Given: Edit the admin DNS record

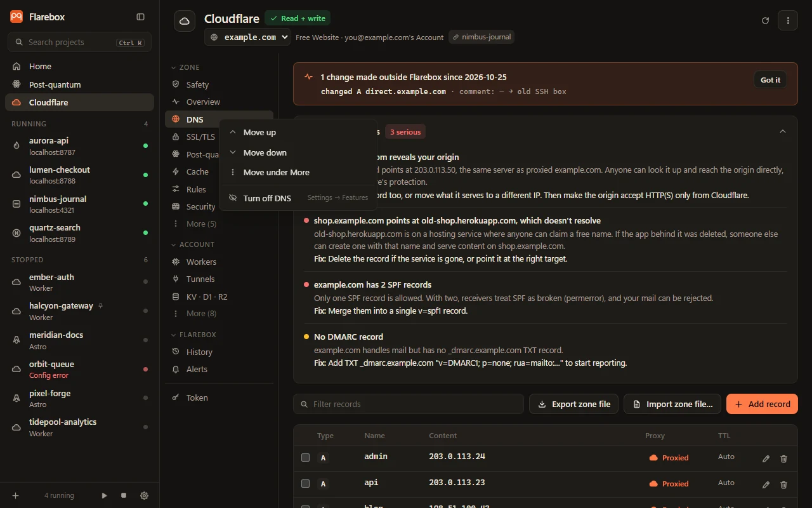Looking at the screenshot, I should [x=766, y=458].
